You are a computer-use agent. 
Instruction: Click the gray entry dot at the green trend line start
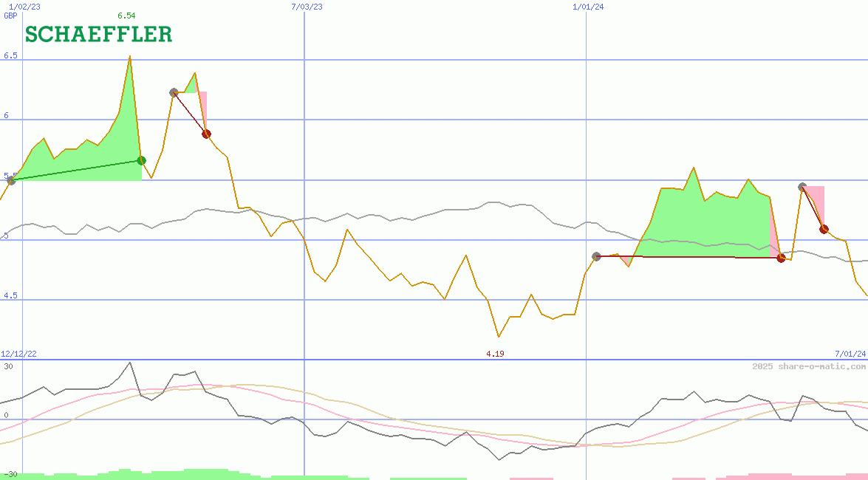click(x=10, y=180)
